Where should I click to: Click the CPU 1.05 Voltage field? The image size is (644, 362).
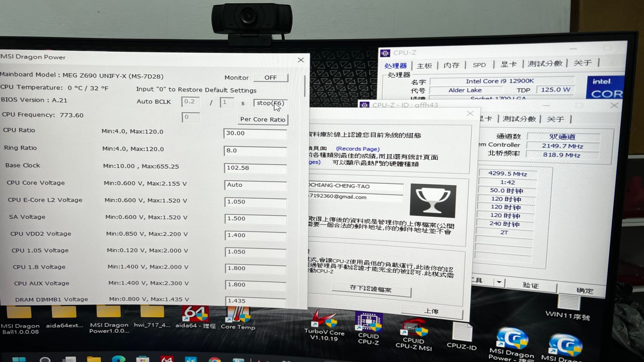click(x=255, y=252)
